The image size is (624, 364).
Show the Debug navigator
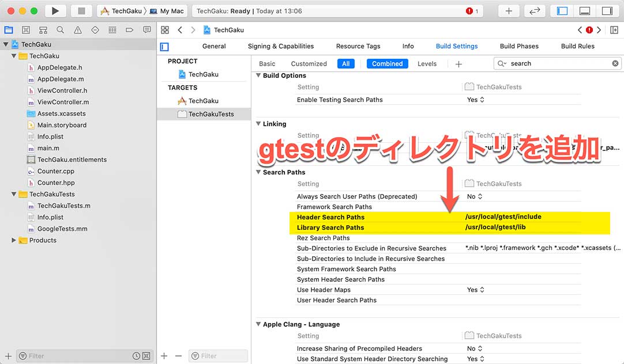(x=112, y=30)
